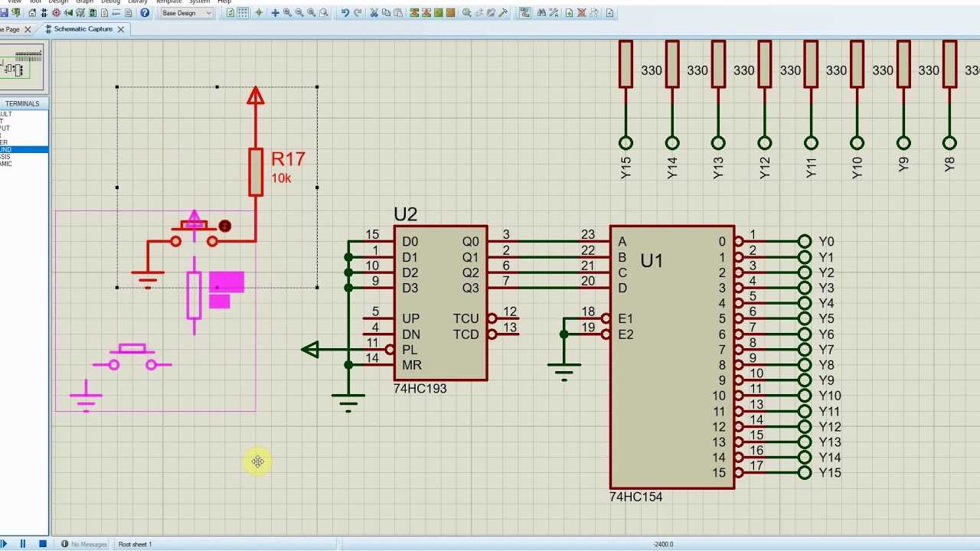Copy selection to clipboard icon
The image size is (980, 551).
[387, 13]
